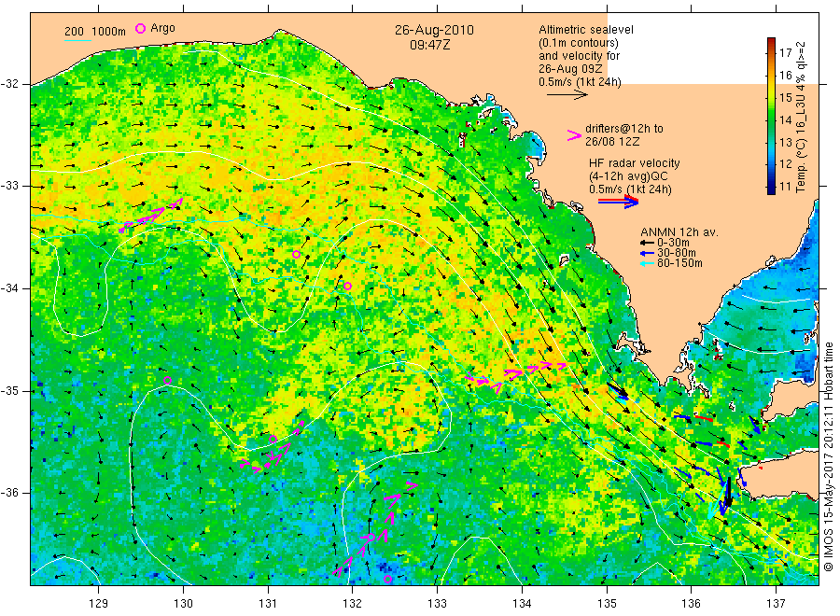Click the latitude axis label -32
Image resolution: width=840 pixels, height=616 pixels.
[9, 84]
